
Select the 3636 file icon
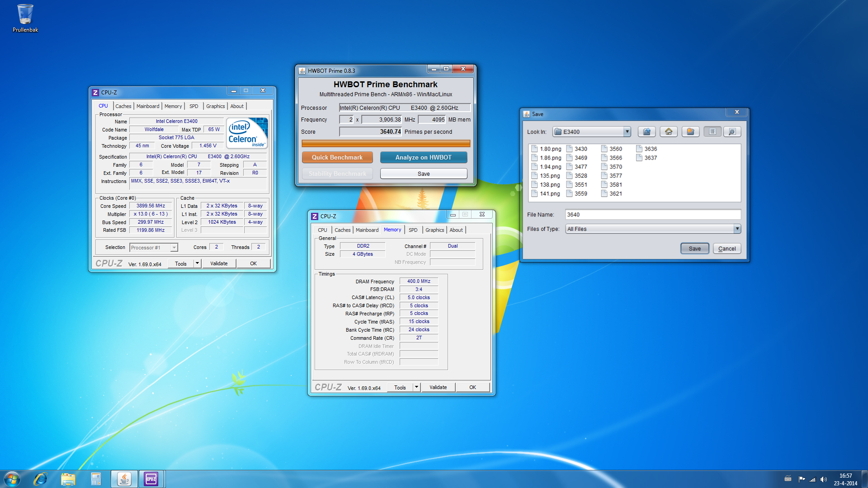pos(639,149)
